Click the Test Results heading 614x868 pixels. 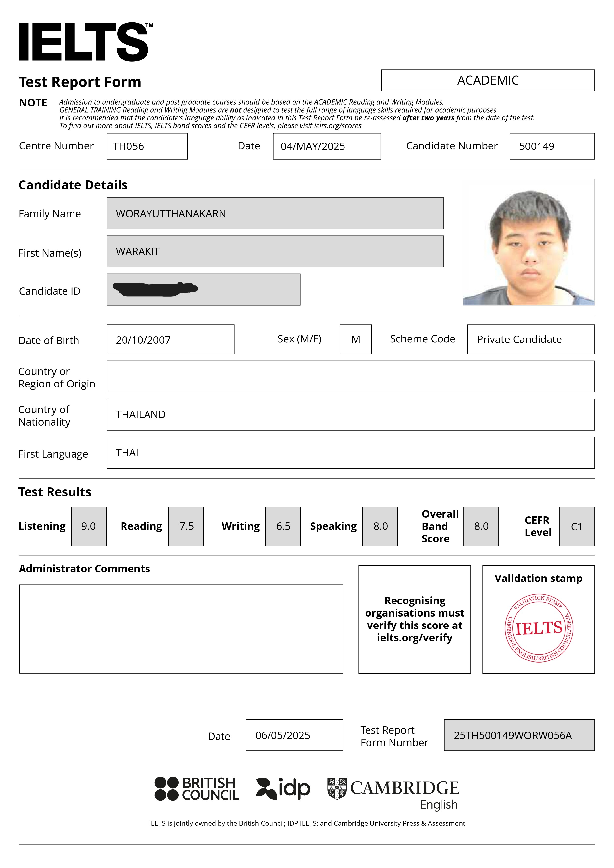pyautogui.click(x=55, y=492)
